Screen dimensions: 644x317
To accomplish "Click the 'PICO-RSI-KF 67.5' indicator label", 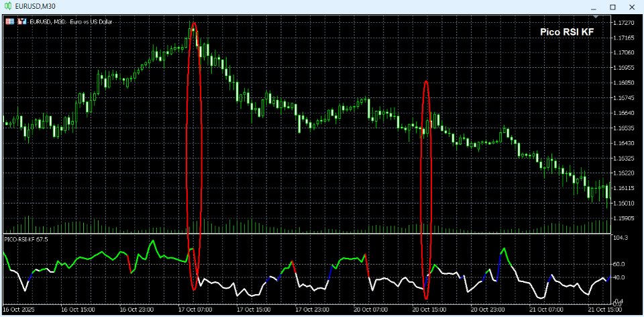I will pyautogui.click(x=25, y=238).
